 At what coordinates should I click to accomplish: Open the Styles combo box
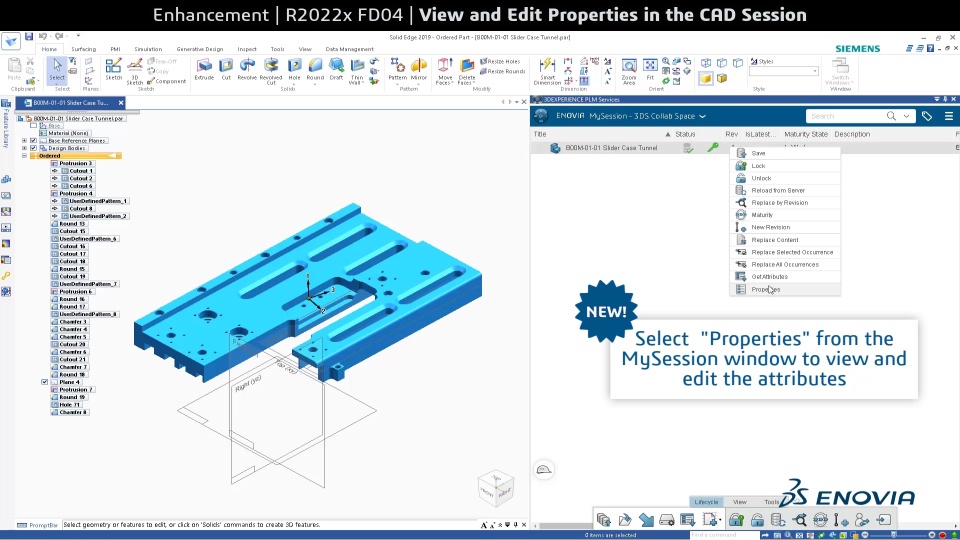(784, 71)
